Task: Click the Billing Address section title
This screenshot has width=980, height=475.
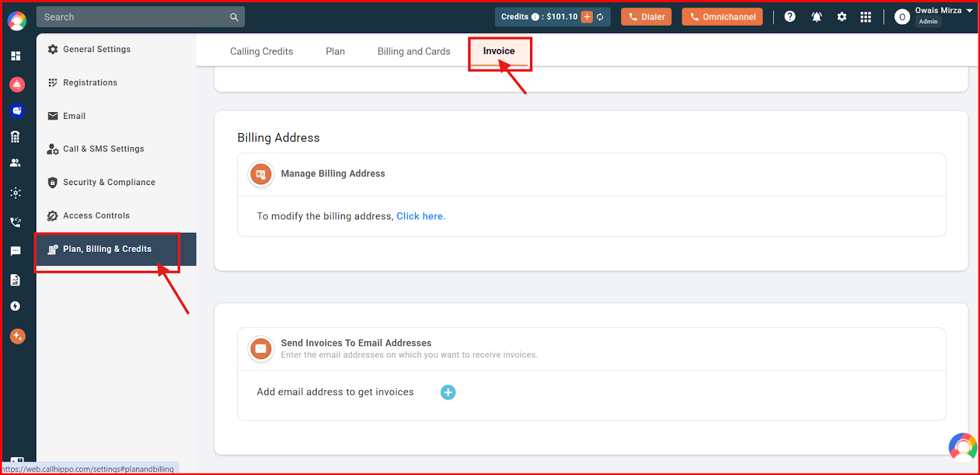Action: [x=279, y=138]
